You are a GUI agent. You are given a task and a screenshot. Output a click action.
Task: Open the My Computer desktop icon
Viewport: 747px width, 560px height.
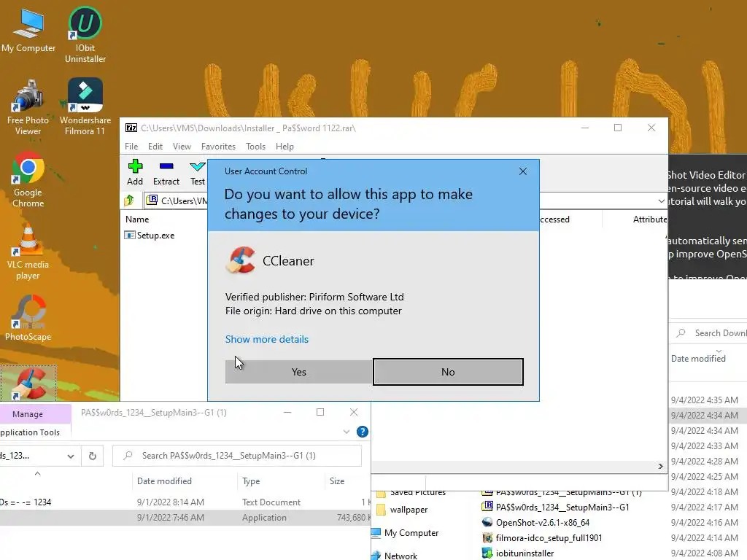click(28, 29)
